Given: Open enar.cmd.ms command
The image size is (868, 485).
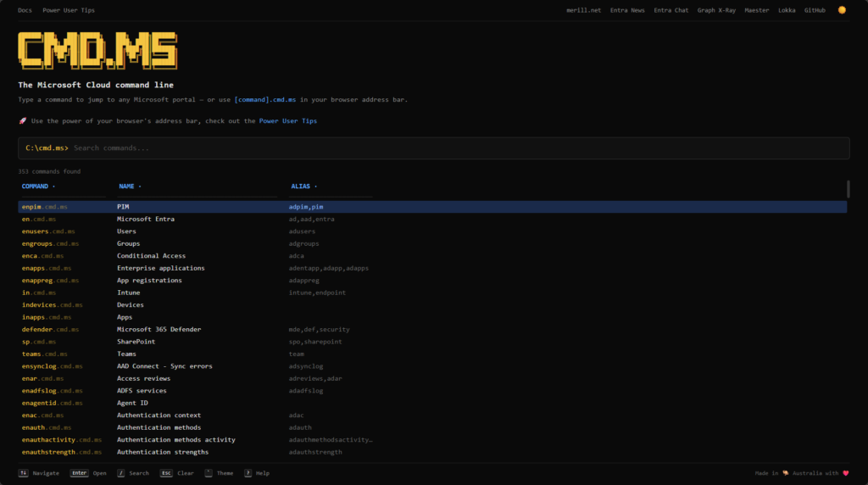Looking at the screenshot, I should (x=42, y=379).
